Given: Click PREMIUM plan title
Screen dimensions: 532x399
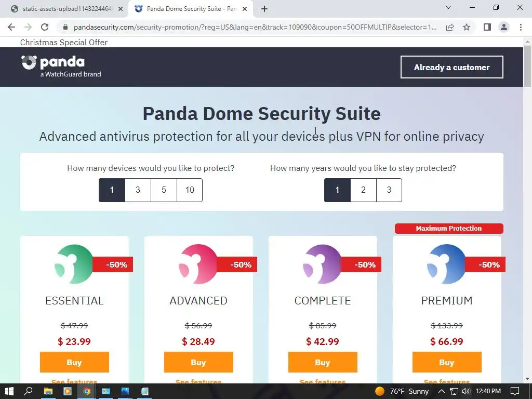Looking at the screenshot, I should pyautogui.click(x=447, y=301).
